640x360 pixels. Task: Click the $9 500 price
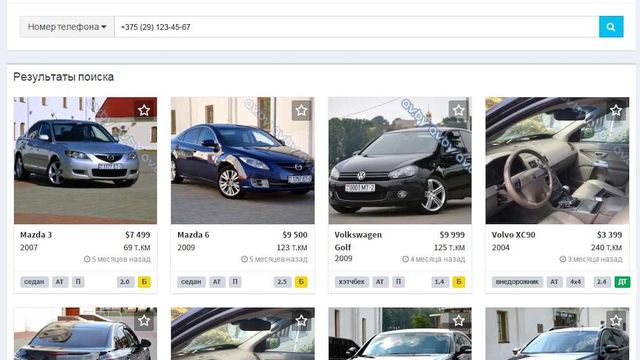[295, 235]
